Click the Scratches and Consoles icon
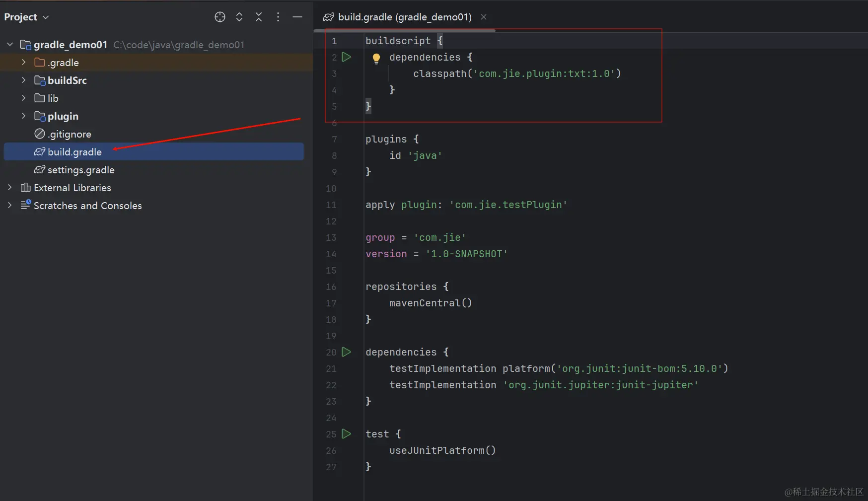Image resolution: width=868 pixels, height=501 pixels. (x=26, y=205)
